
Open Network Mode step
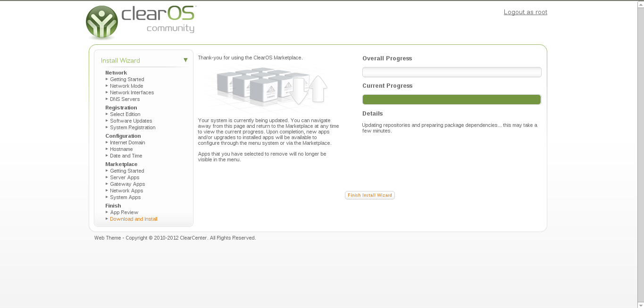(x=126, y=86)
